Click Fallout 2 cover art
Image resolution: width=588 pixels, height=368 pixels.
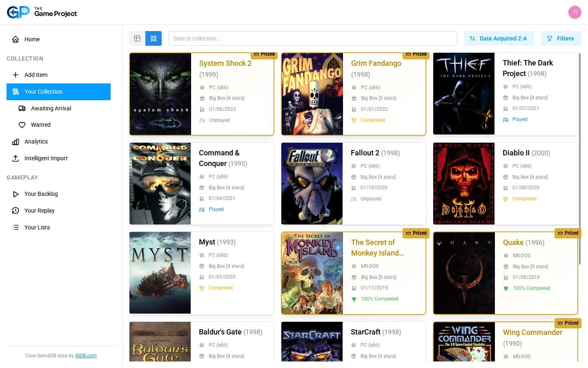pos(312,184)
